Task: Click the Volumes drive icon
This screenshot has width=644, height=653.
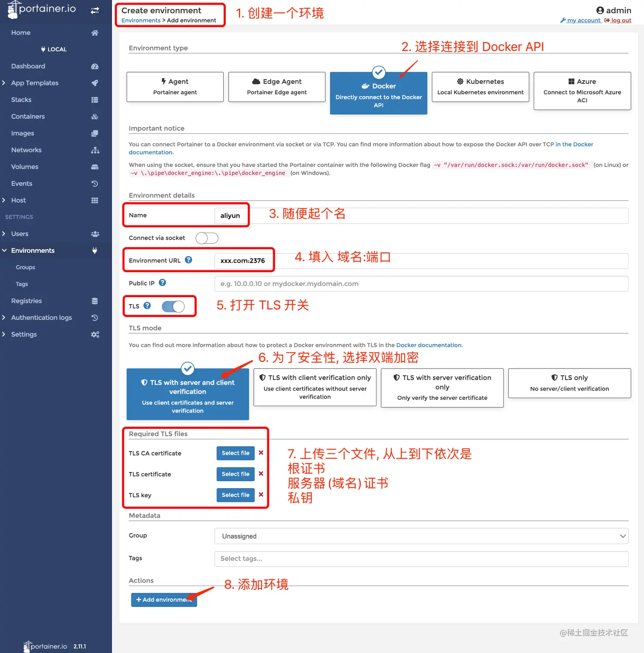Action: (95, 167)
